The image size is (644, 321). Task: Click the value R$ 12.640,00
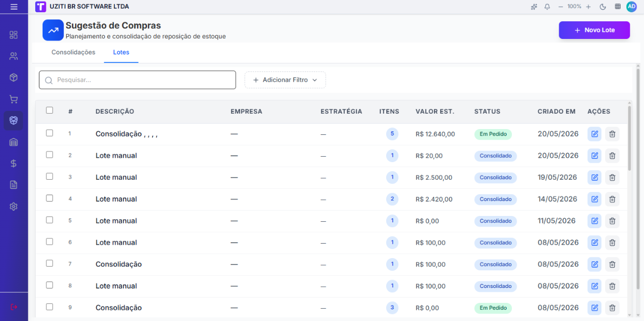click(435, 134)
